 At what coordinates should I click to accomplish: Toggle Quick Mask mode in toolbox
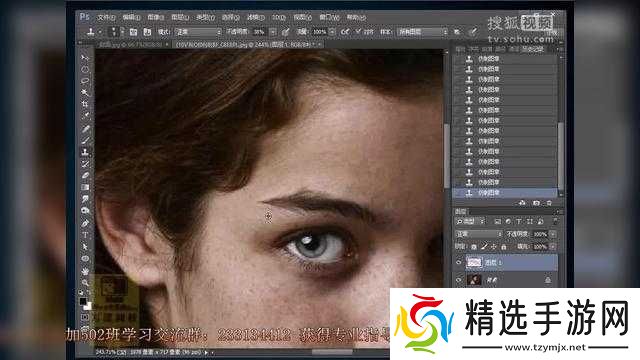85,317
